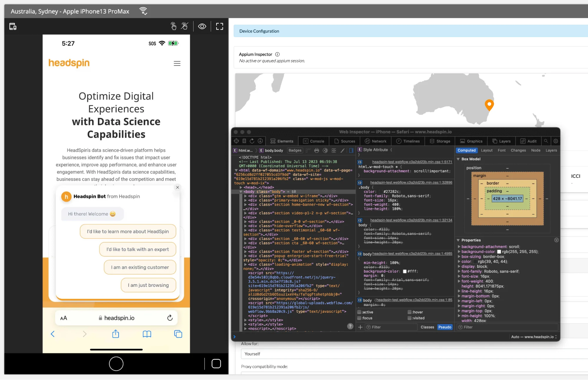Click the fullscreen icon above the device
The height and width of the screenshot is (380, 588).
pyautogui.click(x=219, y=26)
